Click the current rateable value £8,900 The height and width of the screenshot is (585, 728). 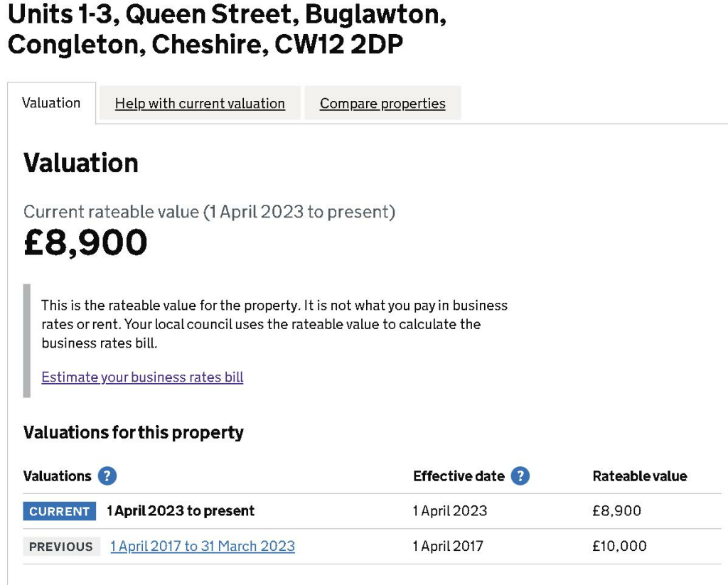click(85, 243)
